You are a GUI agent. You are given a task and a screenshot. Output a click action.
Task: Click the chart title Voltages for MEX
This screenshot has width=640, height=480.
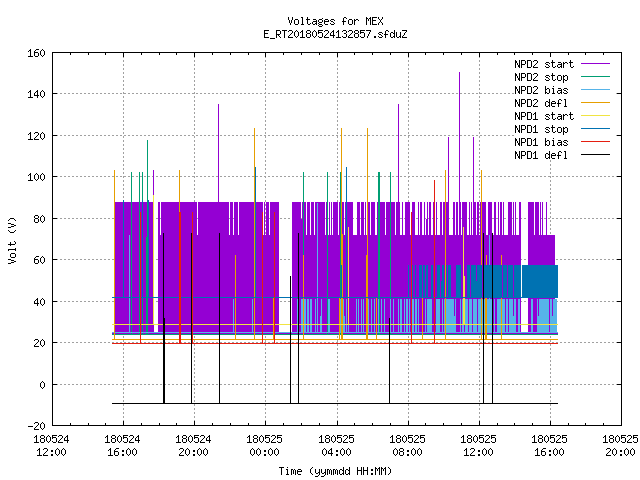pyautogui.click(x=335, y=21)
